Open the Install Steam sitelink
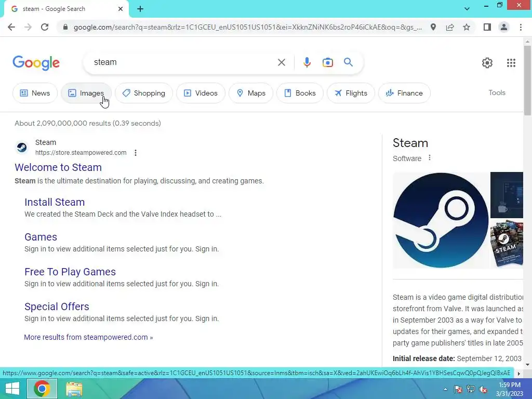Image resolution: width=532 pixels, height=399 pixels. pos(55,202)
